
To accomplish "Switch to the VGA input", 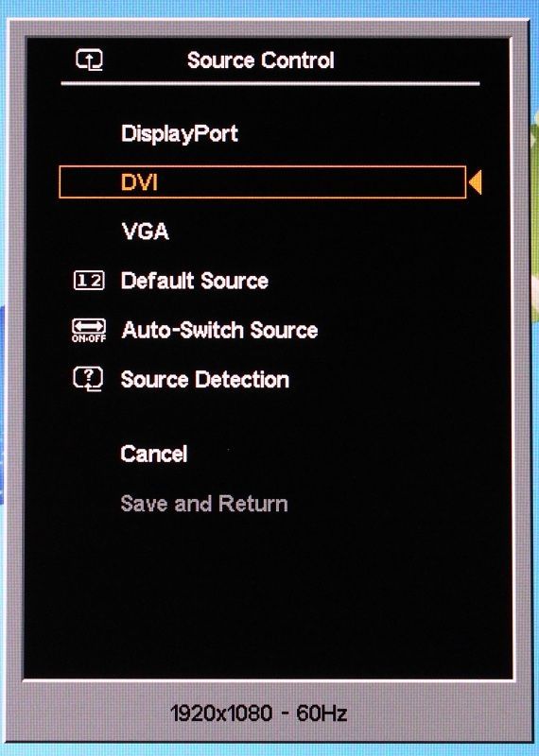I will (x=146, y=232).
